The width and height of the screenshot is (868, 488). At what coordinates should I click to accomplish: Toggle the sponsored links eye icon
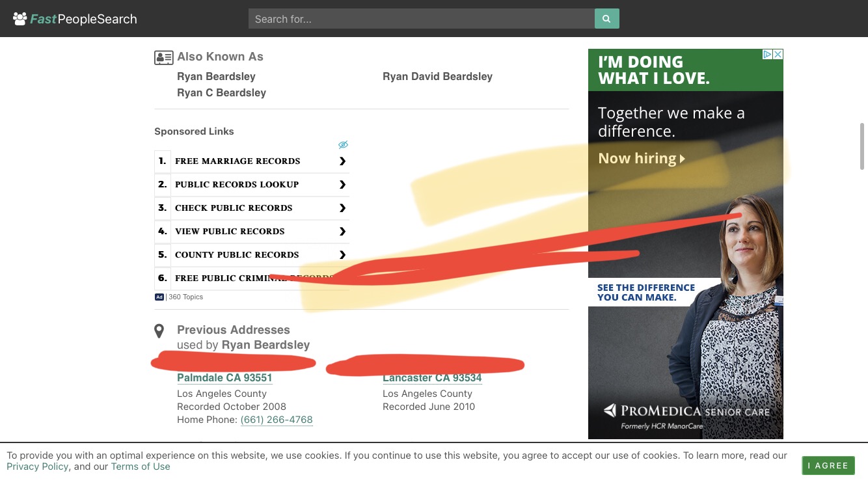(343, 144)
